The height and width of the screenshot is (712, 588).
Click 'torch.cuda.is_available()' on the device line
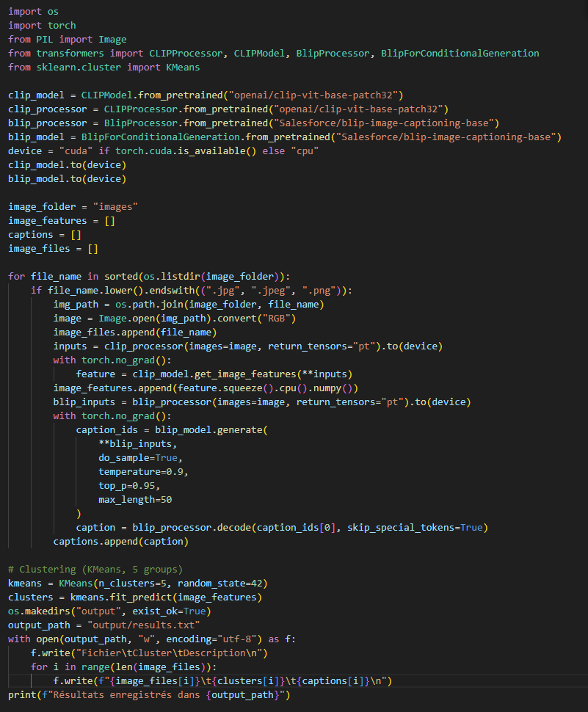[x=186, y=151]
